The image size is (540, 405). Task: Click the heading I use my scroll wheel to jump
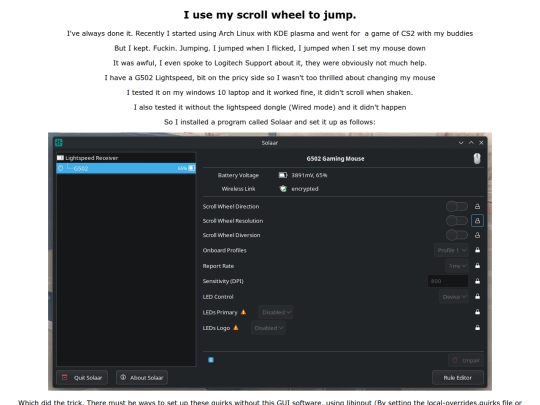point(270,15)
